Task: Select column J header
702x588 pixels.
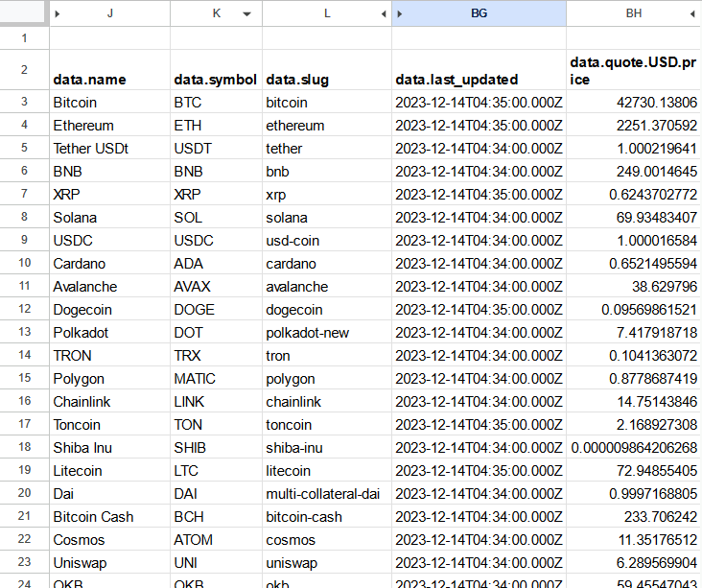Action: tap(109, 13)
